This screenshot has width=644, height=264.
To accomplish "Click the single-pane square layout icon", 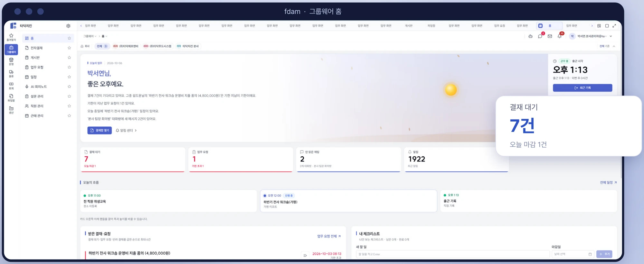I will [607, 26].
